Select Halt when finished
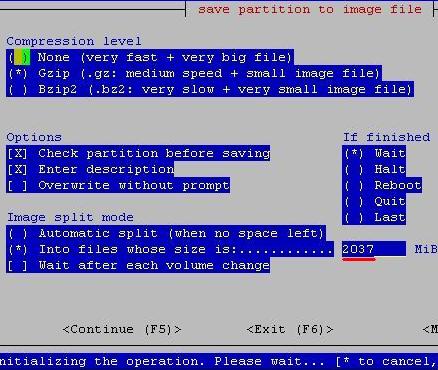438x370 pixels. coord(374,169)
